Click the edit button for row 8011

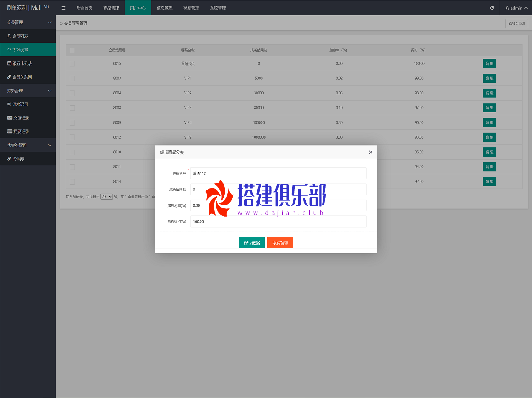click(489, 167)
